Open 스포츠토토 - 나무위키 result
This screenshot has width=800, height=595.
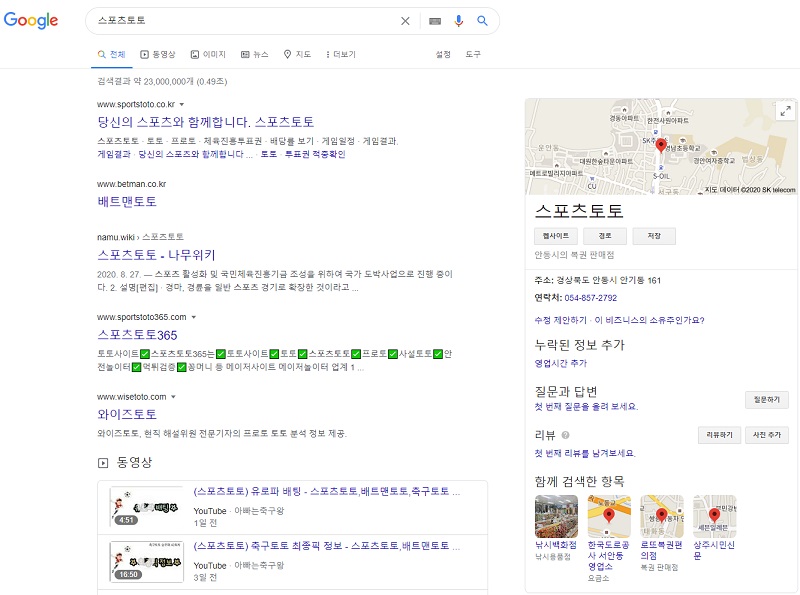tap(156, 255)
